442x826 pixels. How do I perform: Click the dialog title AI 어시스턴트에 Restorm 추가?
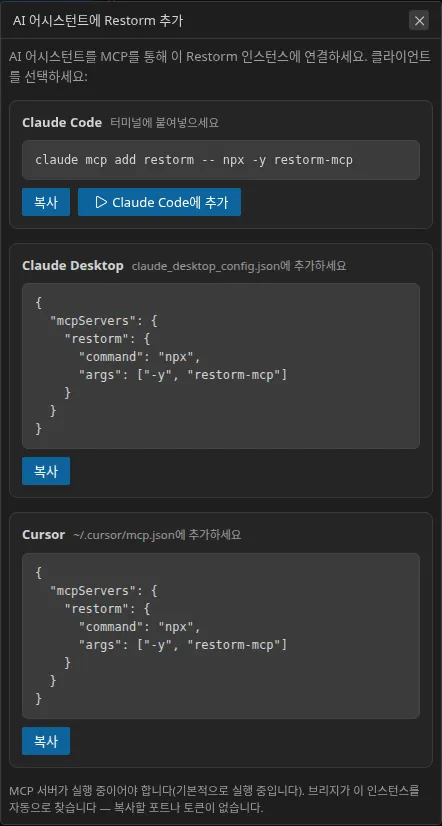98,21
